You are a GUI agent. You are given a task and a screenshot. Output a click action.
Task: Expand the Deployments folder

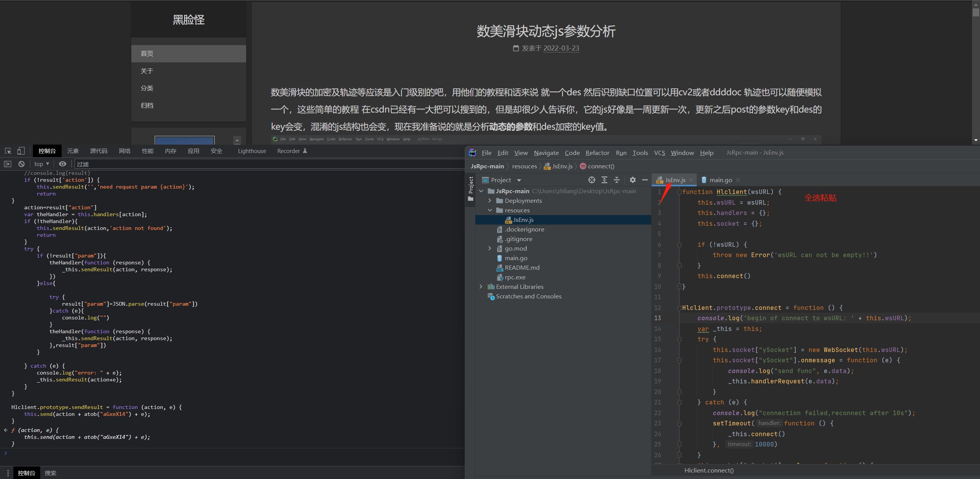(x=490, y=200)
